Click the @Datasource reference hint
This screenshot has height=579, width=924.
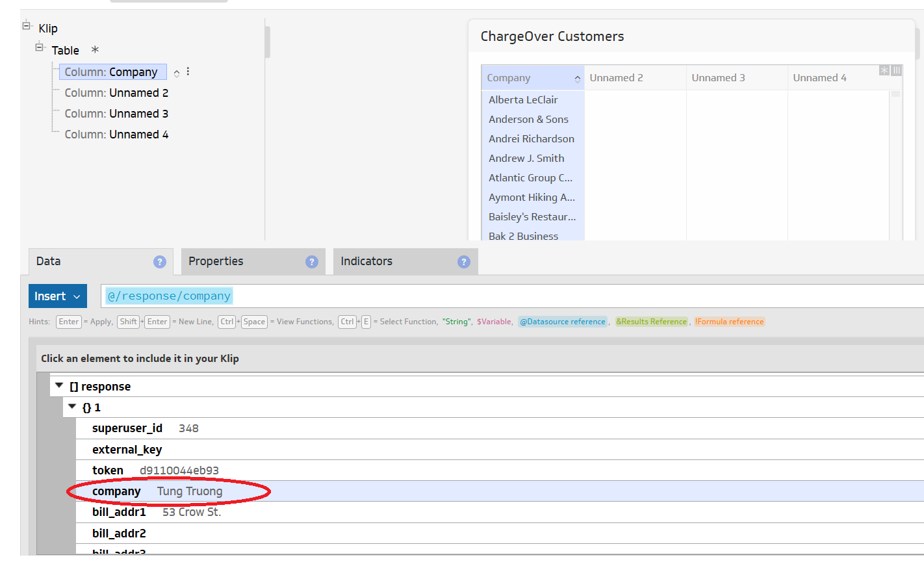pos(563,322)
